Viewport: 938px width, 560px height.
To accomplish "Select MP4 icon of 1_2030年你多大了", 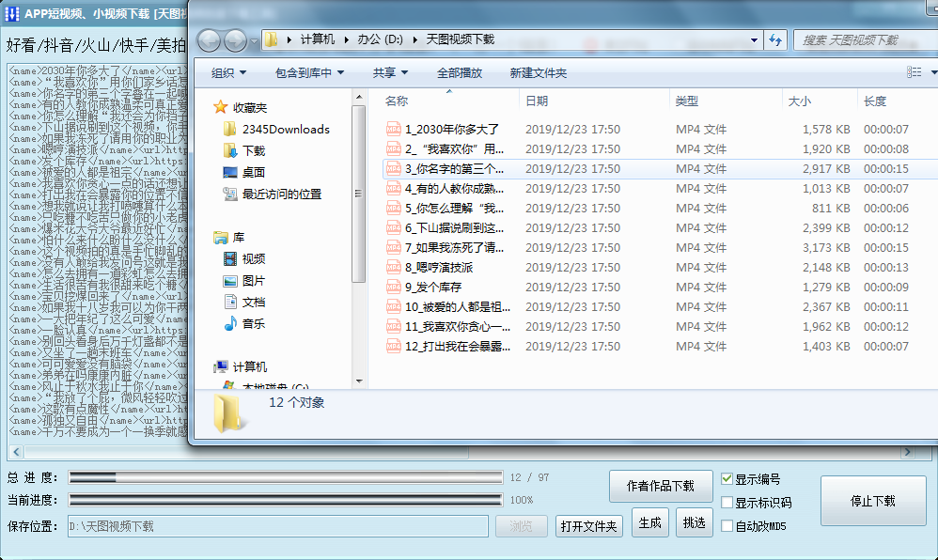I will [x=393, y=129].
